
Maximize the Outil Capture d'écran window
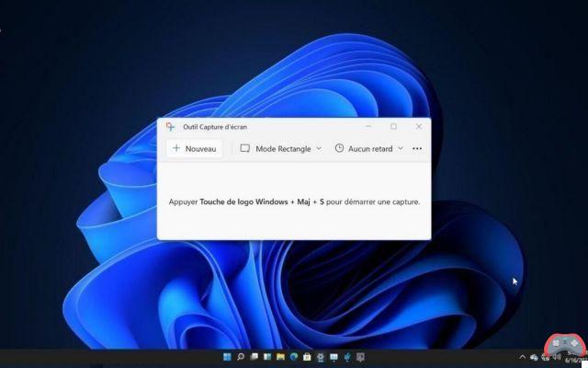pos(393,127)
